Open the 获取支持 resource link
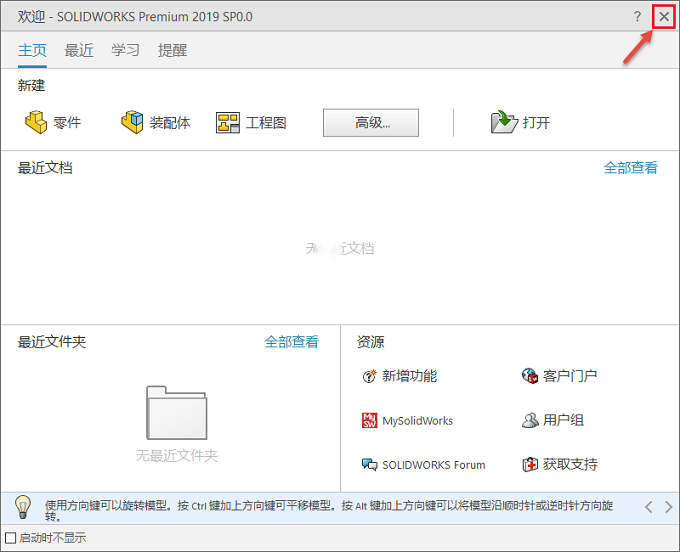Image resolution: width=680 pixels, height=552 pixels. [x=570, y=464]
